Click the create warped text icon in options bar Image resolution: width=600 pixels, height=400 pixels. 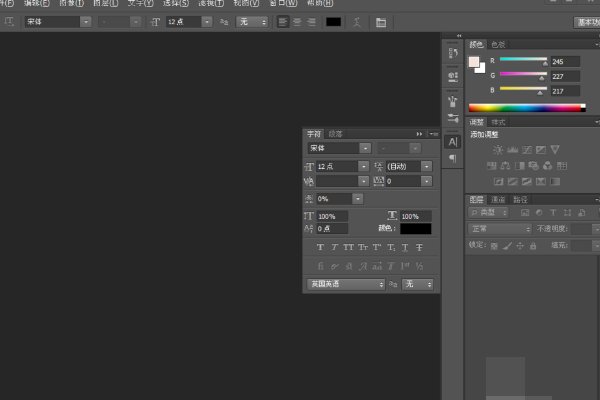[357, 21]
